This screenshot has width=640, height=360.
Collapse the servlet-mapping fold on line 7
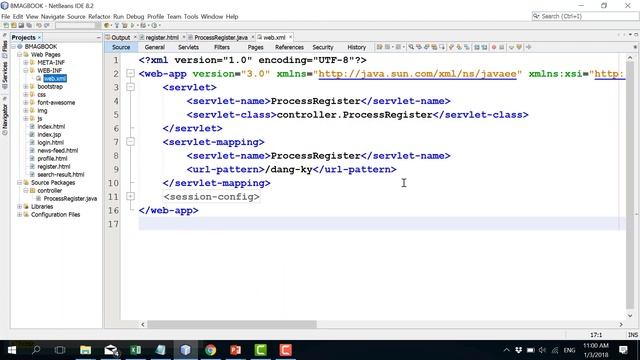click(x=130, y=142)
